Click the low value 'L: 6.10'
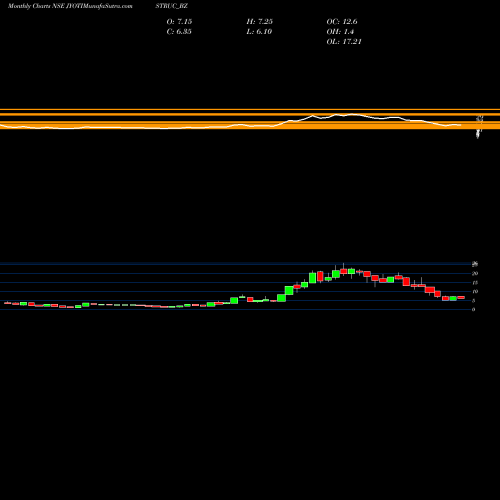 pos(259,32)
